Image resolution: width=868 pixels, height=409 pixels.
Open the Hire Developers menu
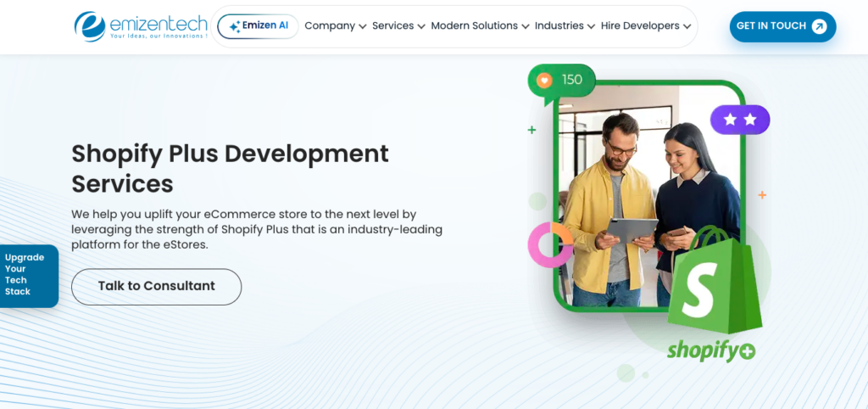[640, 26]
